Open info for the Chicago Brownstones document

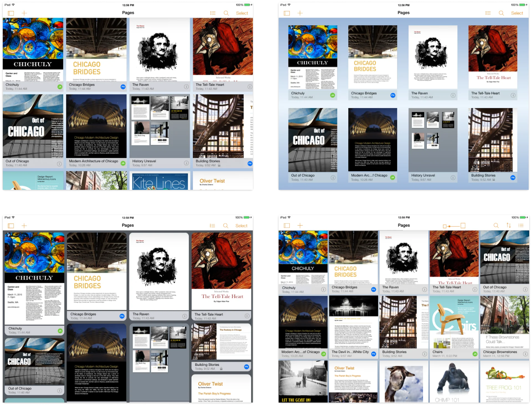point(525,354)
